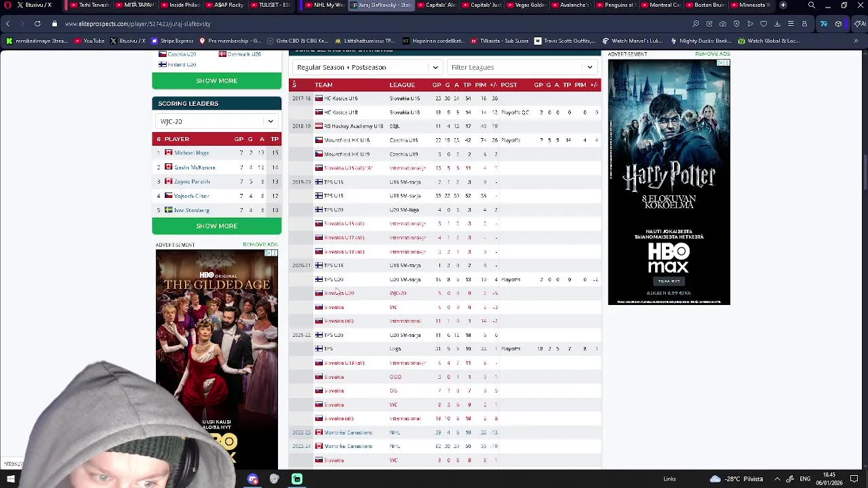
Task: Open the Finland U20 team link
Action: [182, 64]
